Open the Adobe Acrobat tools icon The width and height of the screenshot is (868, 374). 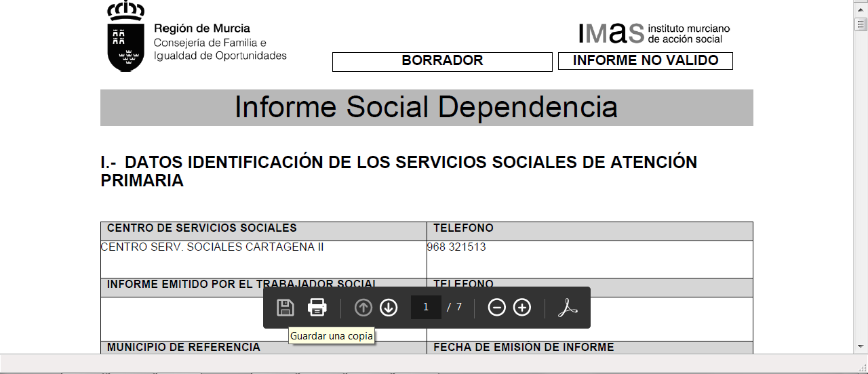[x=568, y=308]
